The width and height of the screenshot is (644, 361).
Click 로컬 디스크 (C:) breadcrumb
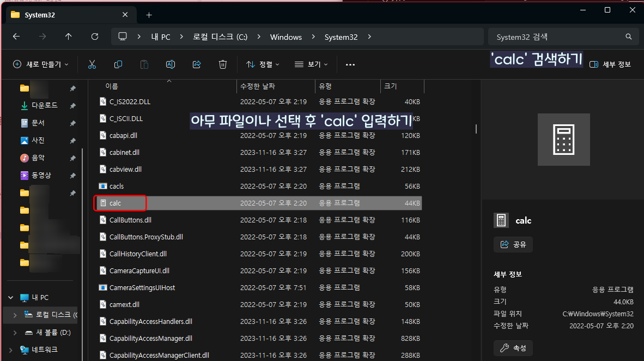click(220, 37)
